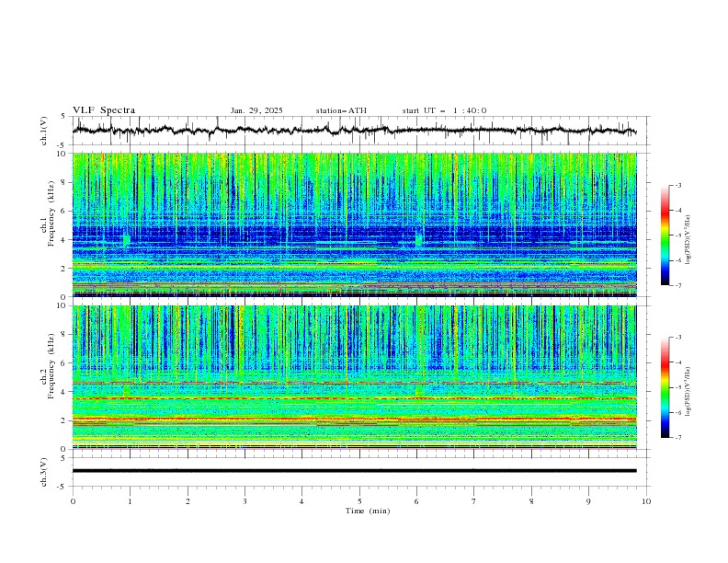Click the Time (min) axis label
The height and width of the screenshot is (563, 728).
368,511
